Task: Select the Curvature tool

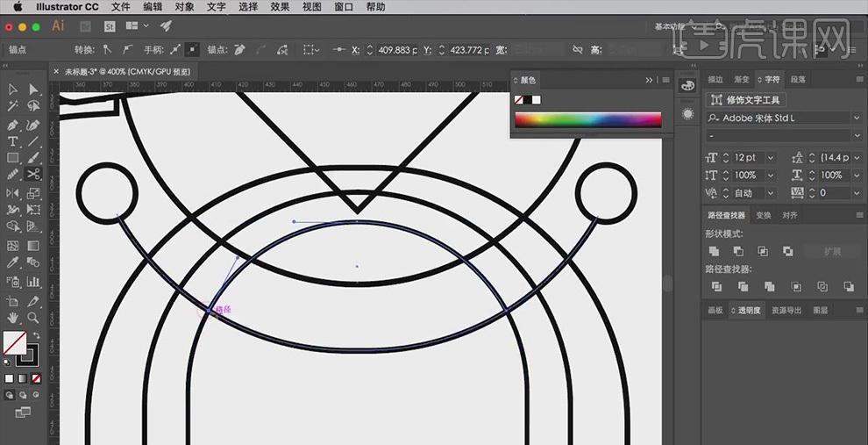Action: [34, 126]
